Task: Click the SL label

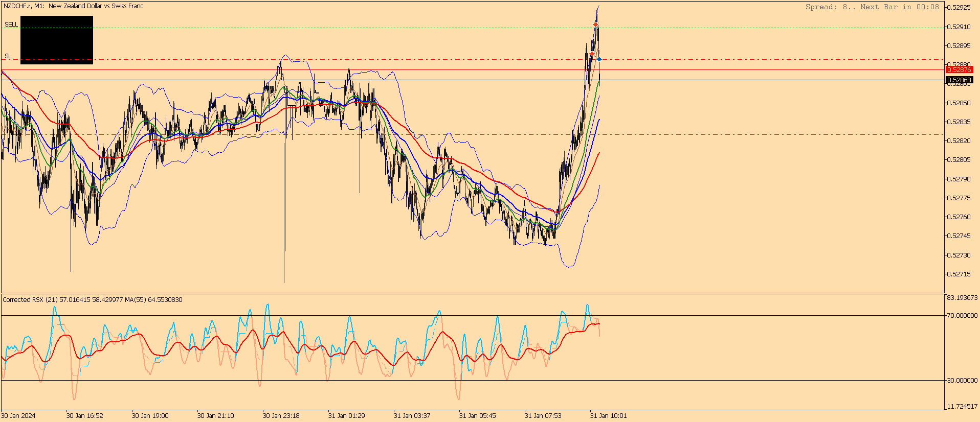Action: coord(8,56)
